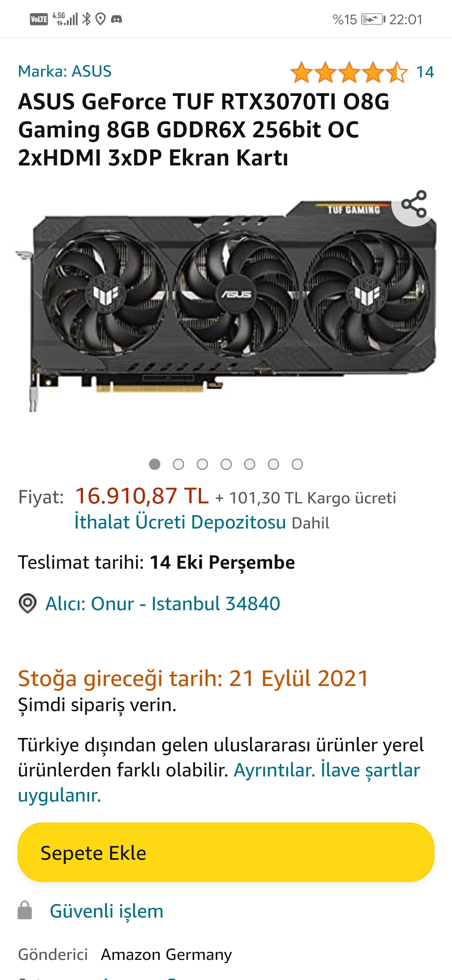The width and height of the screenshot is (452, 980).
Task: Tap the battery indicator in status bar
Action: 373,19
